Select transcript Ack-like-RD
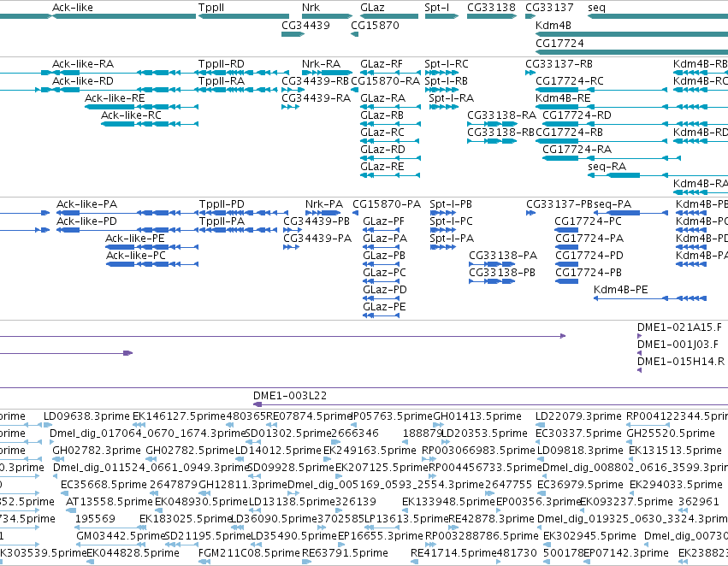728x566 pixels. [83, 81]
